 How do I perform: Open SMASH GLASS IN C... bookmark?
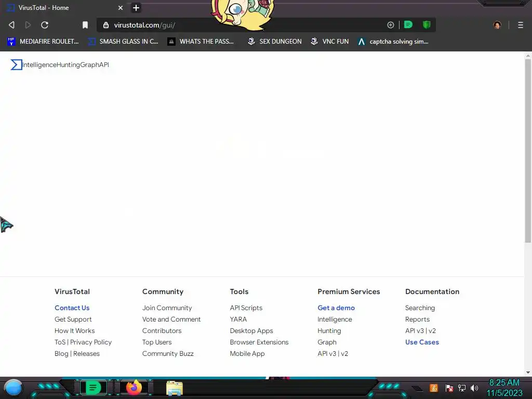[123, 42]
